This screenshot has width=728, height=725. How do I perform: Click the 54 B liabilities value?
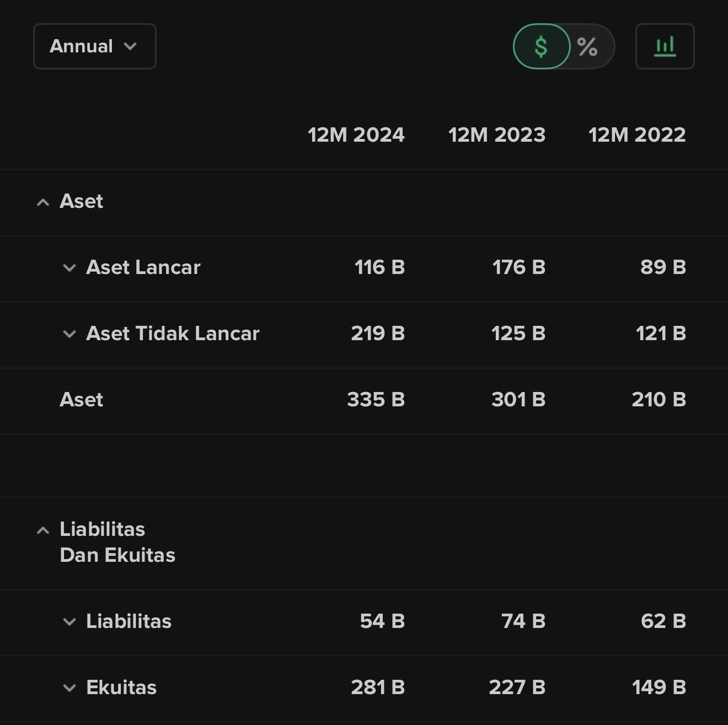coord(382,621)
